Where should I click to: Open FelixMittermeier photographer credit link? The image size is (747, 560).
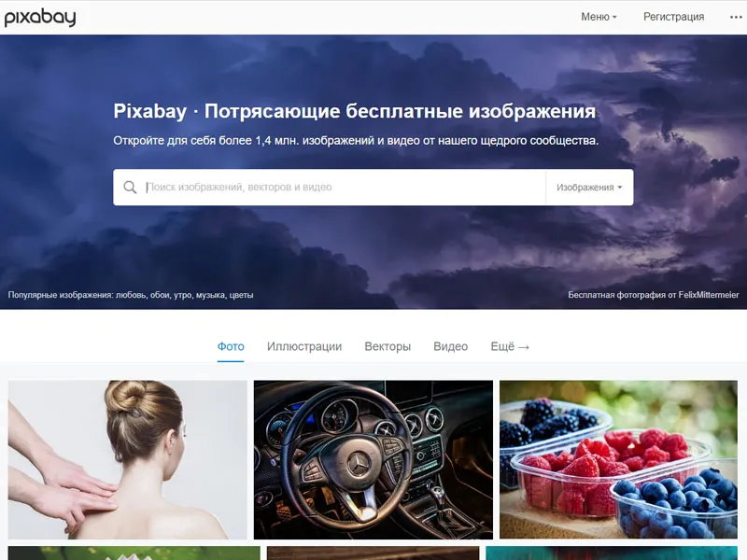point(709,295)
